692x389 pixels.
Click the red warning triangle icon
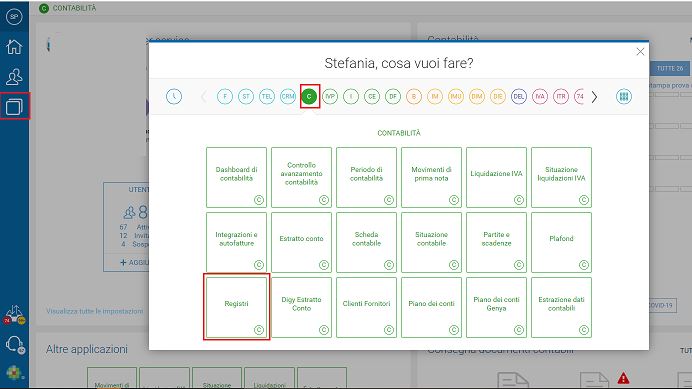click(623, 378)
